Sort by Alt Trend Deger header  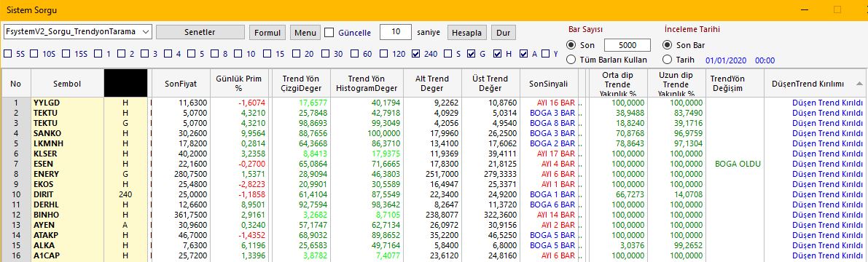pyautogui.click(x=433, y=84)
